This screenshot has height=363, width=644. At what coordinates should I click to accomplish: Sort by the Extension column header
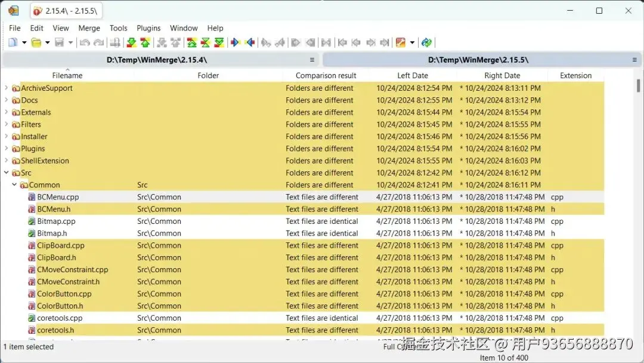point(576,75)
